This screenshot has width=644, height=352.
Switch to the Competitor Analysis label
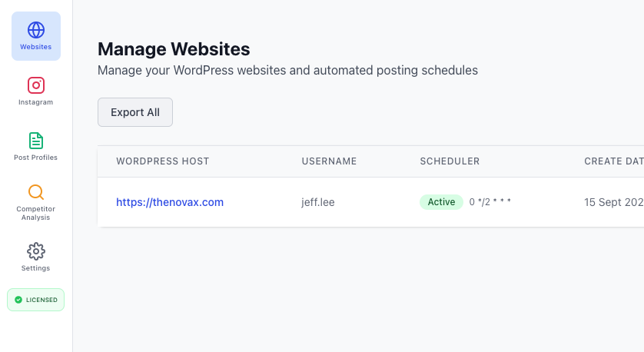(36, 213)
